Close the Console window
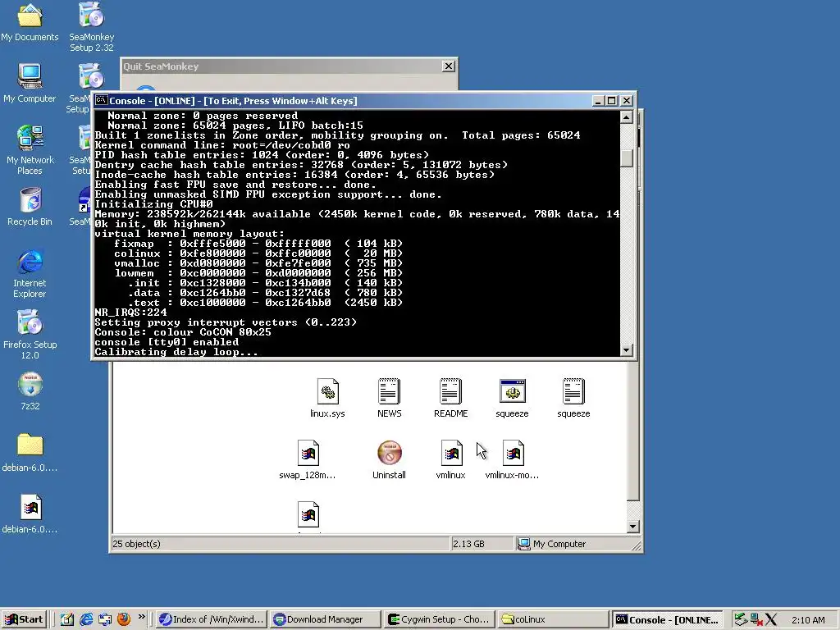Screen dimensions: 840x630 point(626,100)
